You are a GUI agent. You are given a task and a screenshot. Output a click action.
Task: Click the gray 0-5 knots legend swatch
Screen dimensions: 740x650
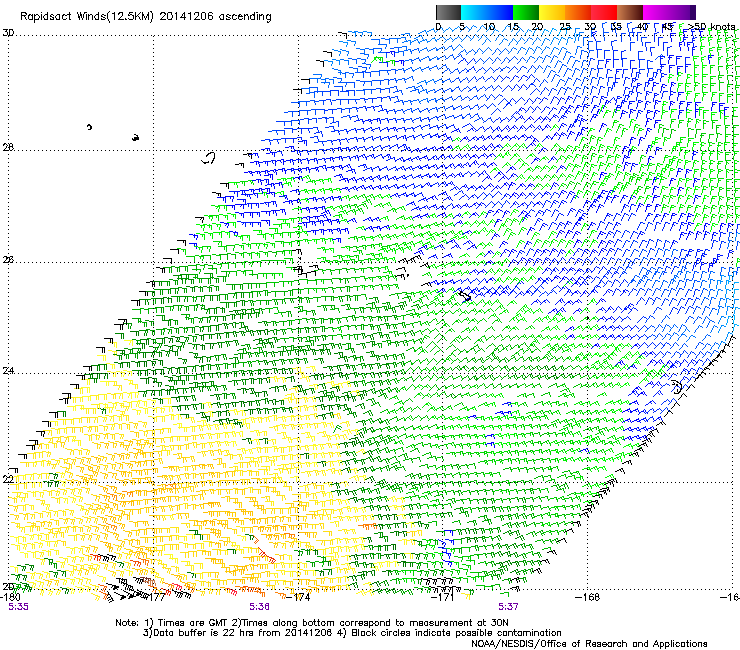coord(448,12)
